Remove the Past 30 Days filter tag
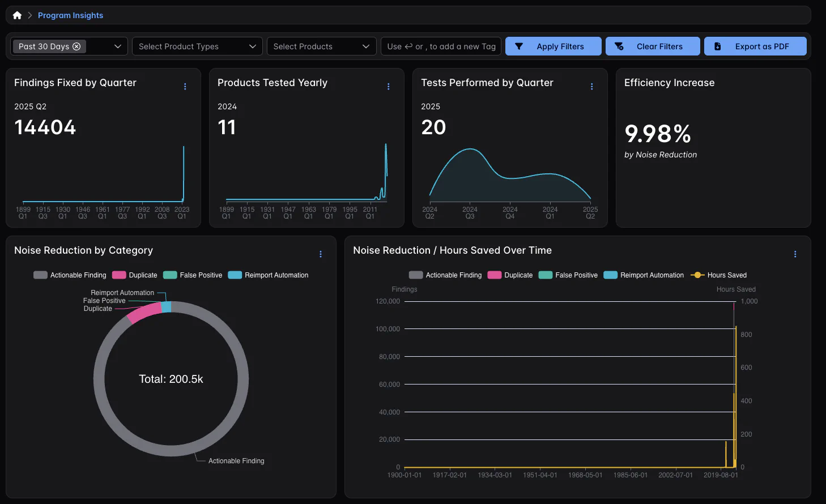 [76, 46]
